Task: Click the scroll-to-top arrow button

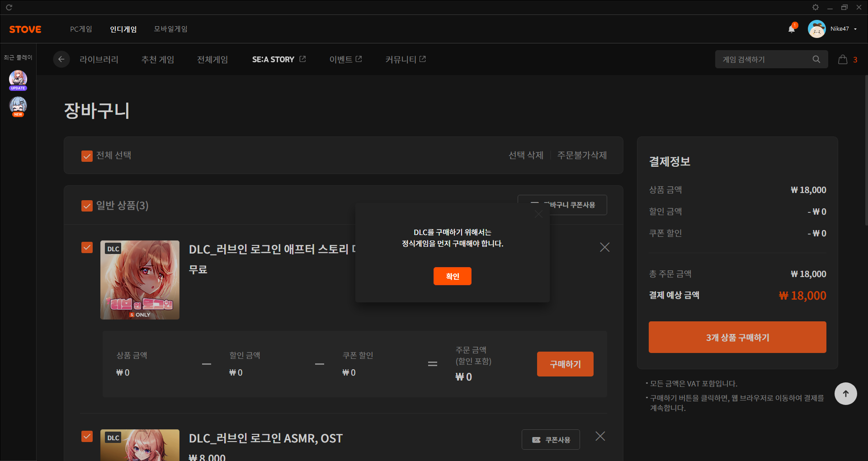Action: (845, 394)
